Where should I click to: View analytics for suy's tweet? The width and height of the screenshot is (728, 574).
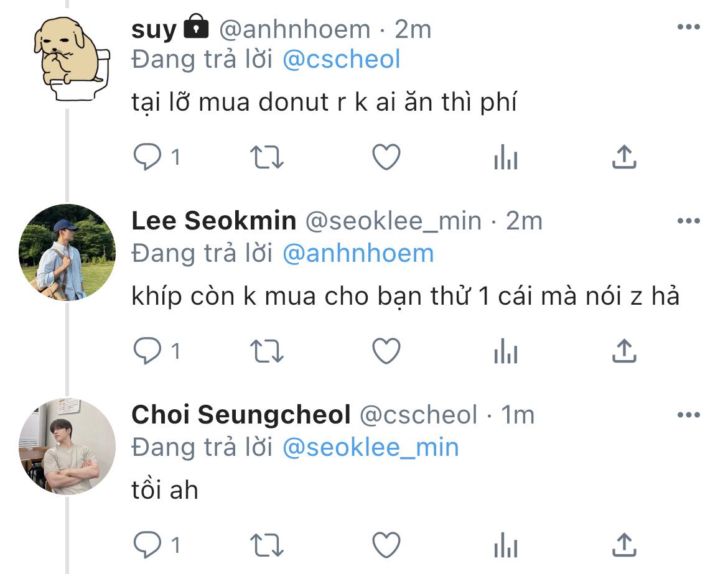[x=505, y=159]
